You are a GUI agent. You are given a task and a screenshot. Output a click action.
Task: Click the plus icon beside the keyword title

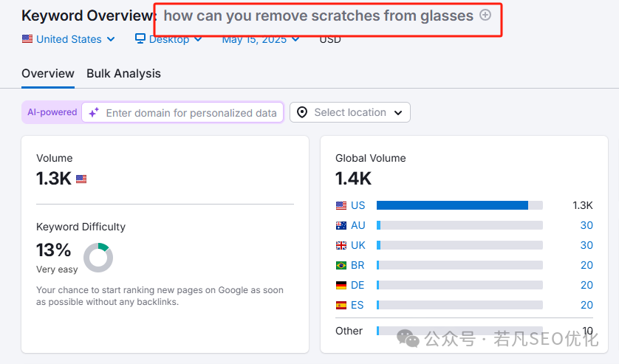(485, 15)
